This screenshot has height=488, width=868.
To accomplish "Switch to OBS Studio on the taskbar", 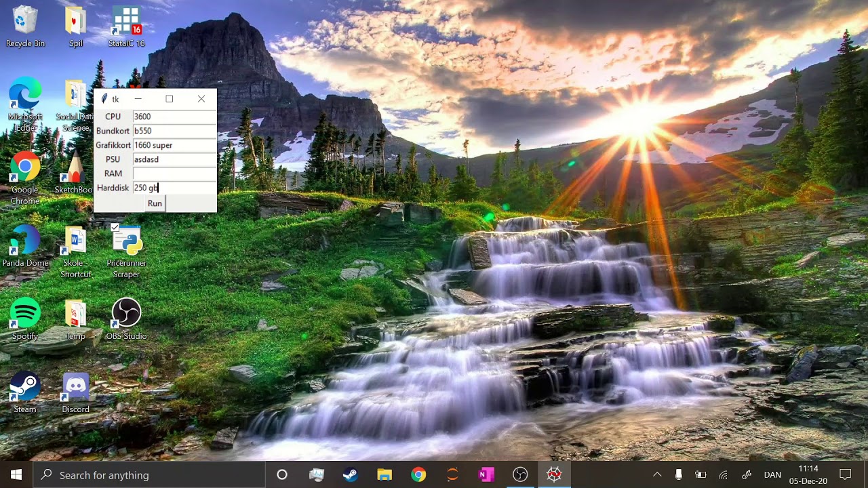I will [x=520, y=474].
